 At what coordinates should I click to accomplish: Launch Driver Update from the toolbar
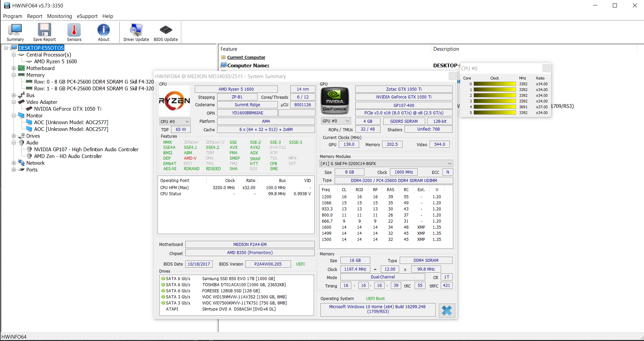[136, 32]
